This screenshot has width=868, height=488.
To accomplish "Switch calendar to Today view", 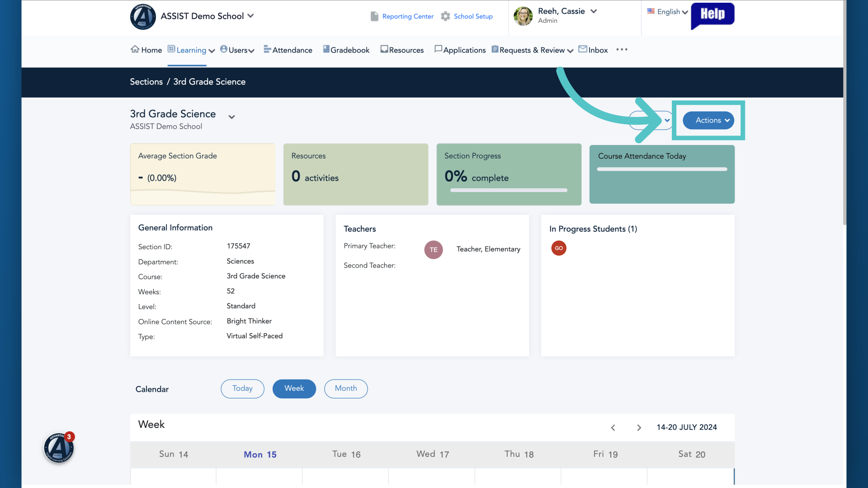I will click(x=242, y=389).
